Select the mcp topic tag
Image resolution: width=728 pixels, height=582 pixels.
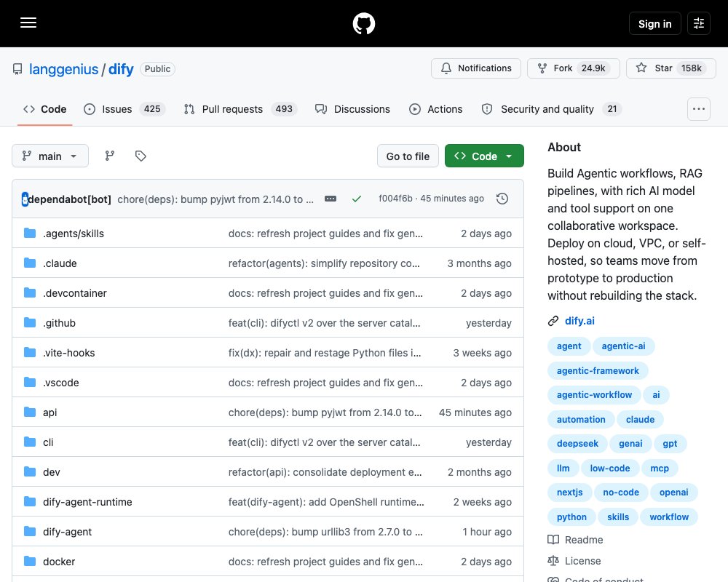click(660, 469)
